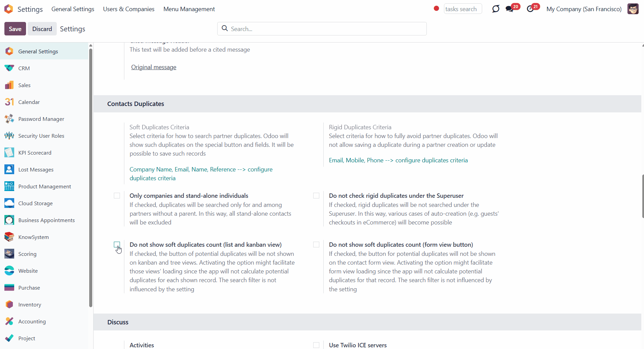644x349 pixels.
Task: Open the debug bug icon menu
Action: click(495, 9)
